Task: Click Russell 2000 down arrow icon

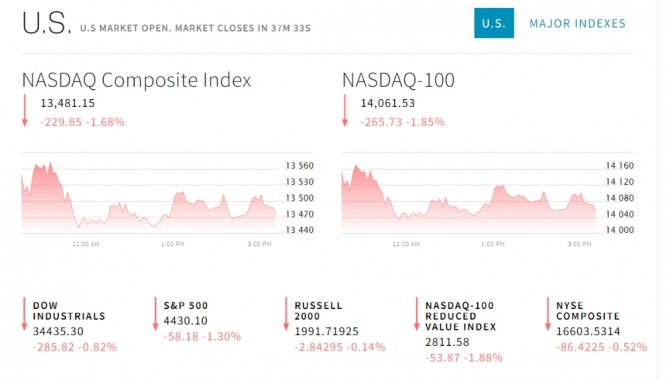Action: [x=286, y=314]
